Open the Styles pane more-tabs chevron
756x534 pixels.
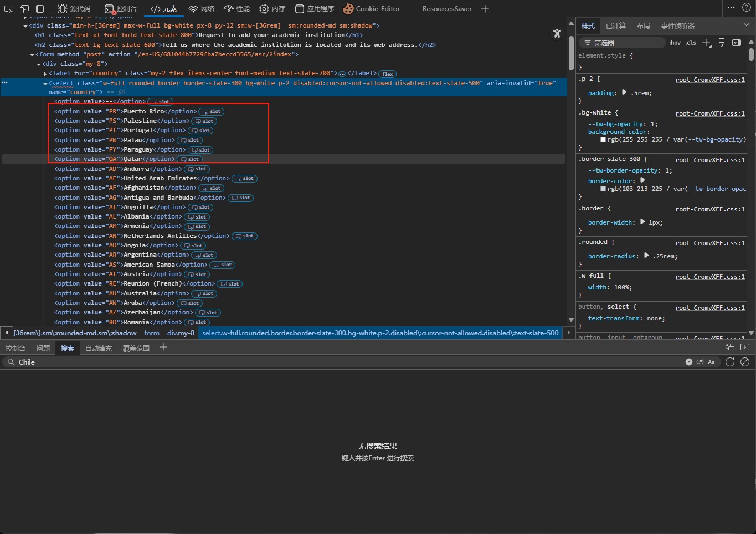(746, 25)
